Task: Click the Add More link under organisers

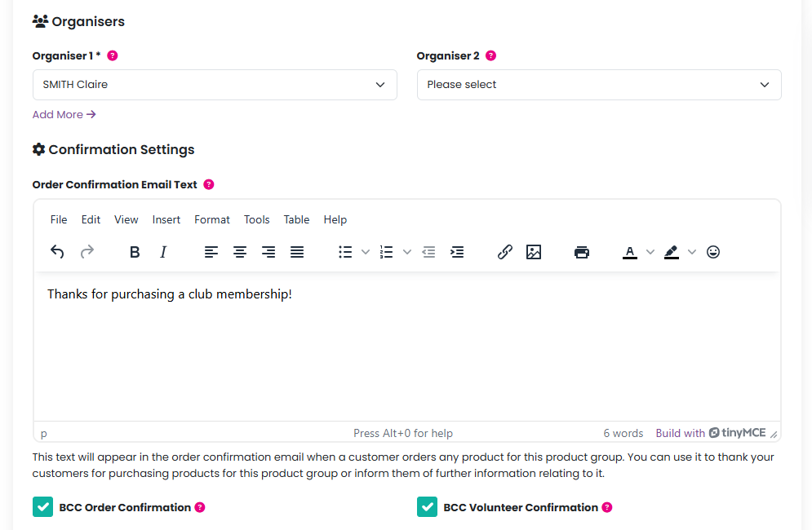Action: pos(64,114)
